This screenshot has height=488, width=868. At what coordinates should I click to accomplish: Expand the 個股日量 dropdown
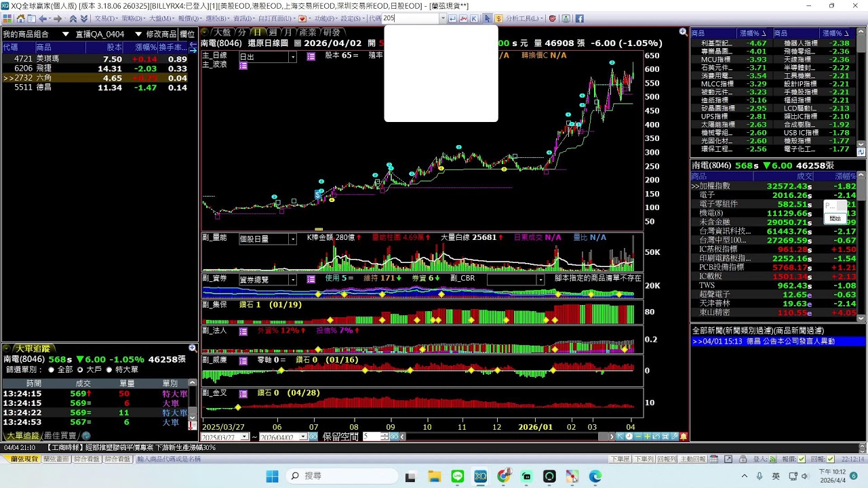point(293,239)
